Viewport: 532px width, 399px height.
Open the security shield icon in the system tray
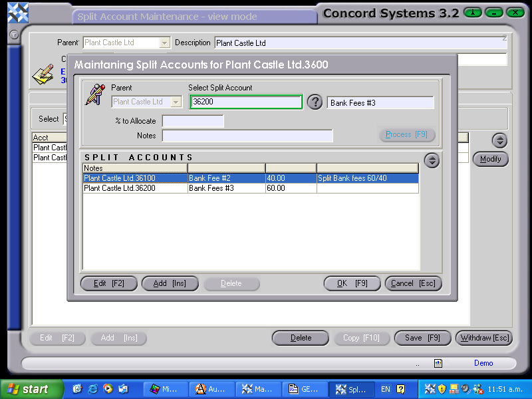click(x=441, y=388)
